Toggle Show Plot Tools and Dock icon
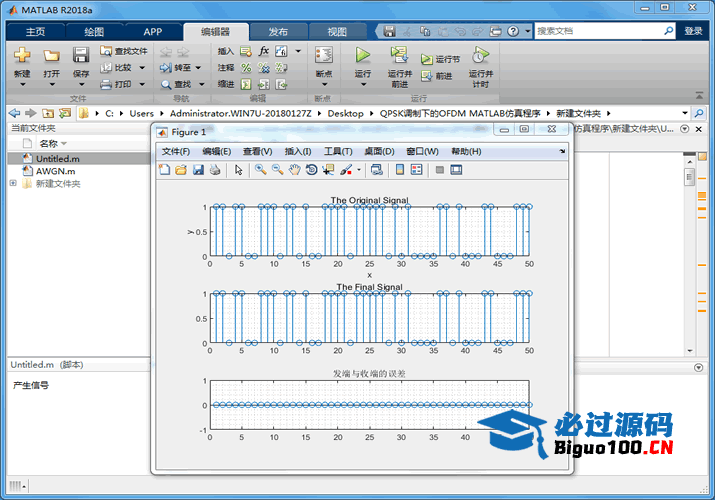The height and width of the screenshot is (500, 715). point(456,170)
